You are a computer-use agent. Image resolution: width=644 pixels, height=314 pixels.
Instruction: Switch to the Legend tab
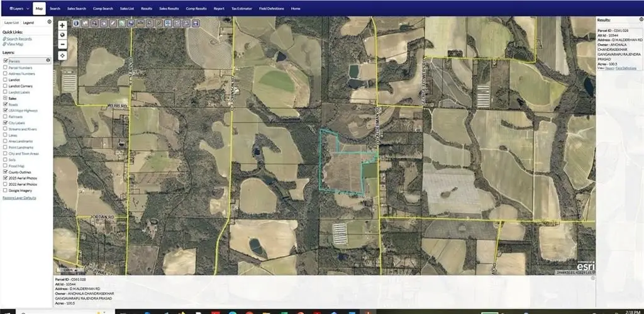click(29, 22)
